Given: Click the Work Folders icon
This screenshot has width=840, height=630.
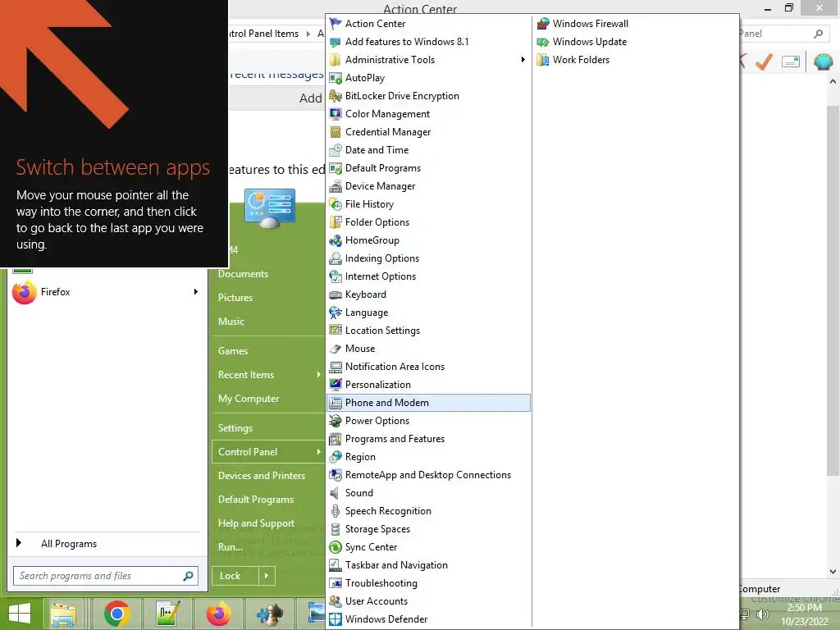Looking at the screenshot, I should click(x=543, y=60).
